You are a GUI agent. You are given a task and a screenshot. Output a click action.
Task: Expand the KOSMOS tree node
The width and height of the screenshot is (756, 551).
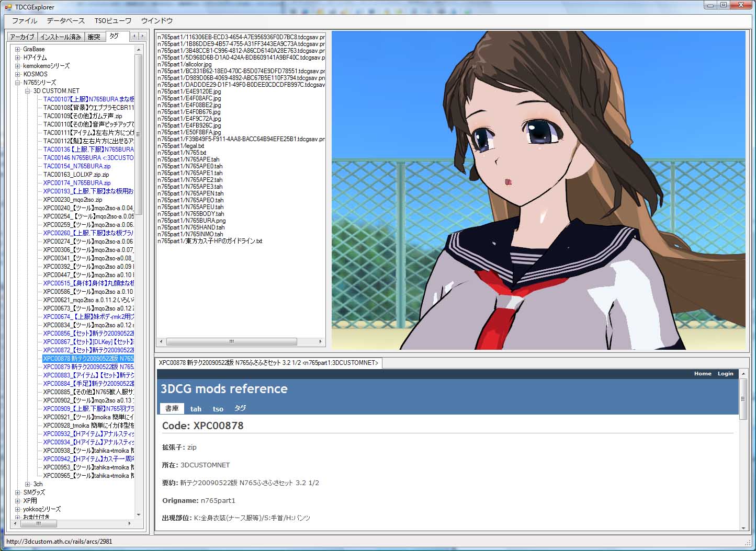coord(17,74)
